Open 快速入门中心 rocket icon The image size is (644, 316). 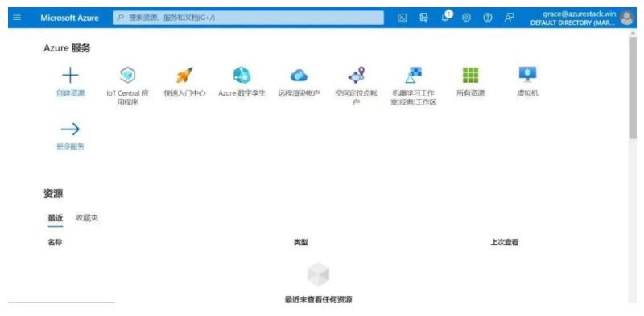tap(184, 75)
